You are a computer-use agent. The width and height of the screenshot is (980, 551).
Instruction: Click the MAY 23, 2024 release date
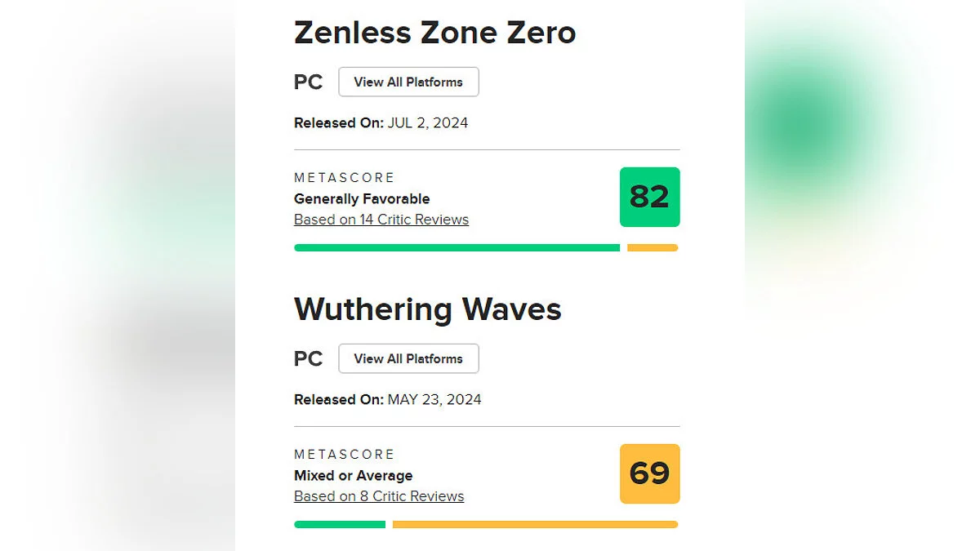point(434,400)
